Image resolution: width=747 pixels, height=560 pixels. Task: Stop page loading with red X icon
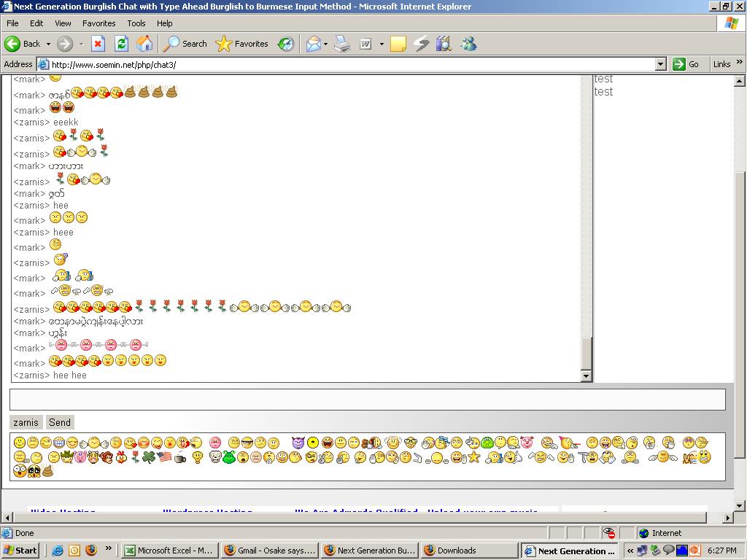click(x=98, y=44)
